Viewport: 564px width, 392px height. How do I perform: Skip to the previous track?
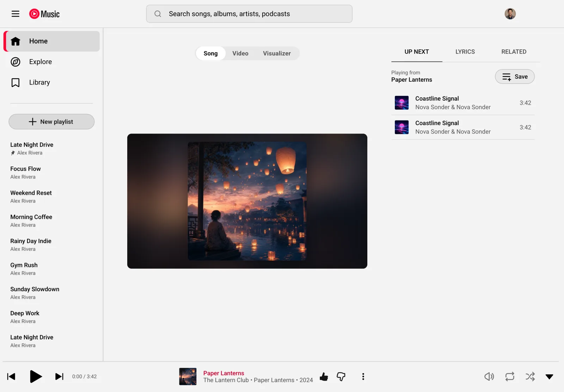pyautogui.click(x=11, y=377)
